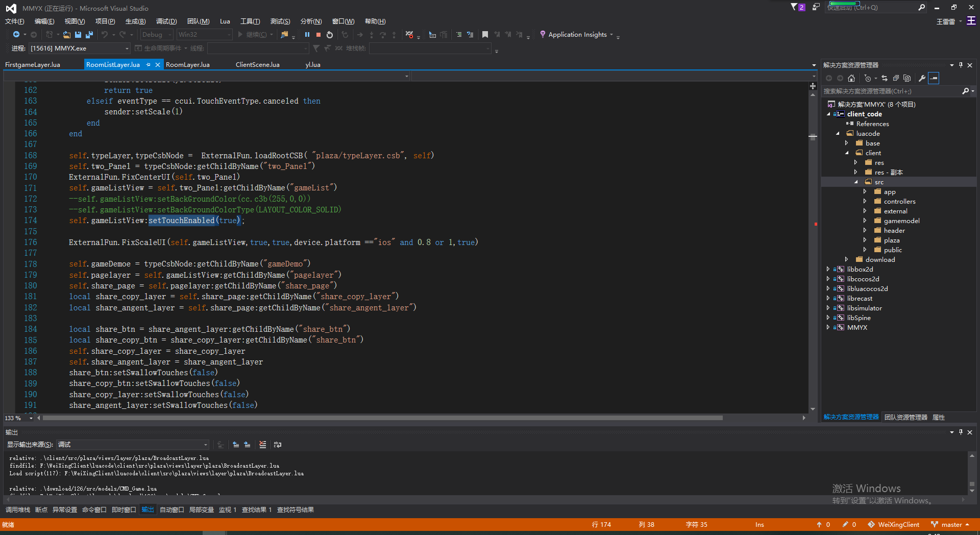Click the save all toolbar icon
Viewport: 980px width, 535px height.
(x=89, y=35)
